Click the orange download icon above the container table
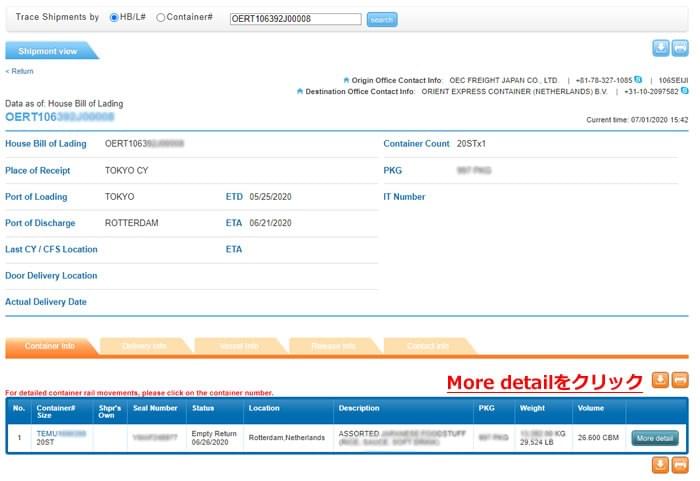 [660, 380]
